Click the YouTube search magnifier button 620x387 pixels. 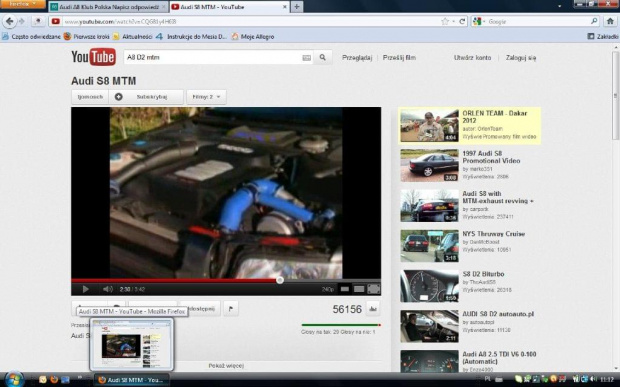[x=323, y=57]
